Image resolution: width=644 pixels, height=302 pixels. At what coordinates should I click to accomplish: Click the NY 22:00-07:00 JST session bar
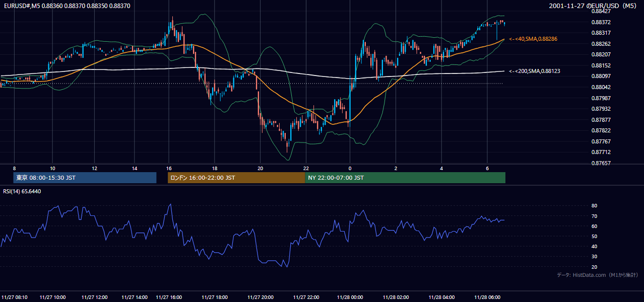click(405, 178)
